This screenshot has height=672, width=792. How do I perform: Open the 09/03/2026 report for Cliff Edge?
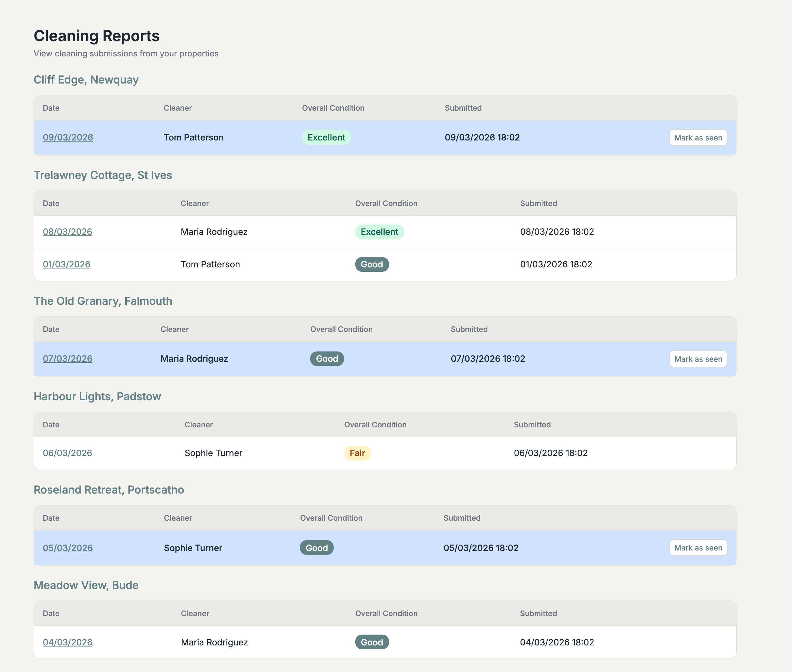[68, 137]
